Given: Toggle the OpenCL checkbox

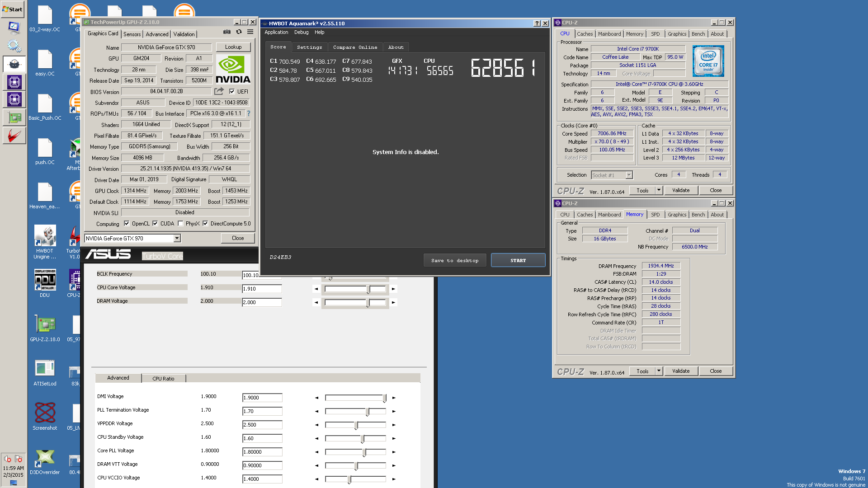Looking at the screenshot, I should point(127,223).
